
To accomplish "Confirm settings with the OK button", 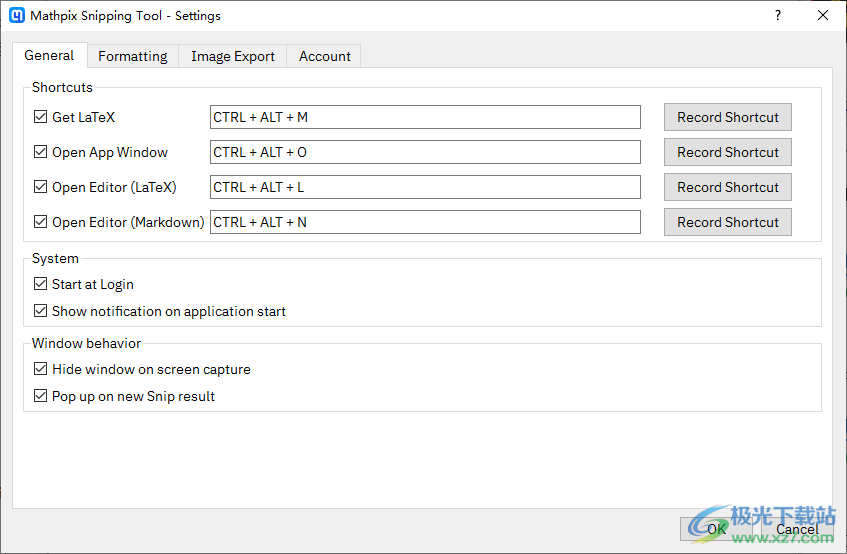I will click(718, 529).
